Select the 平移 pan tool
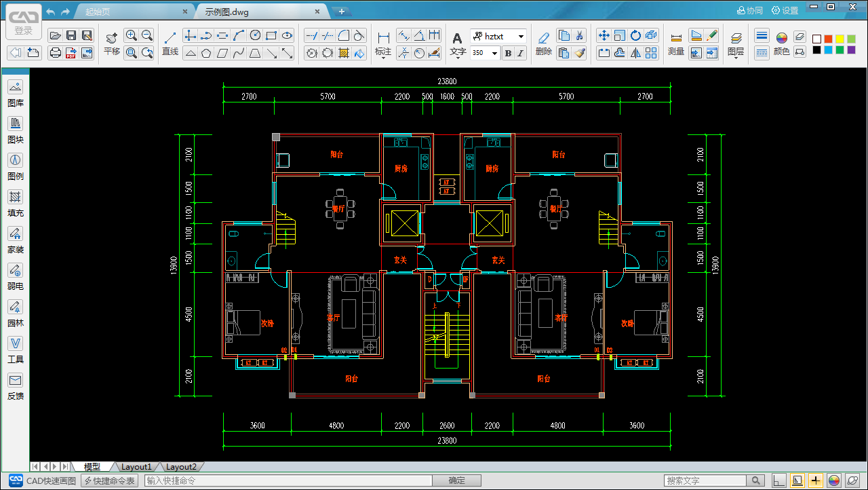This screenshot has height=490, width=868. point(111,43)
